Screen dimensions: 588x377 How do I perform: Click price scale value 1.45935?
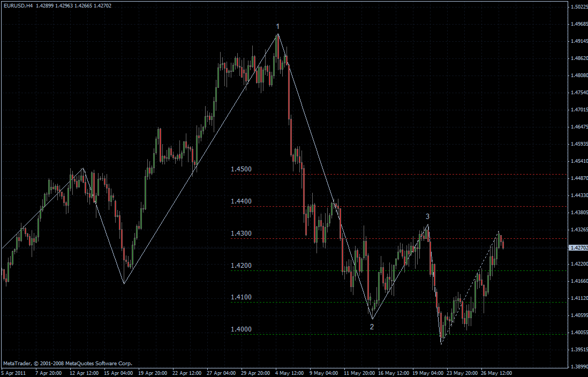pos(579,144)
